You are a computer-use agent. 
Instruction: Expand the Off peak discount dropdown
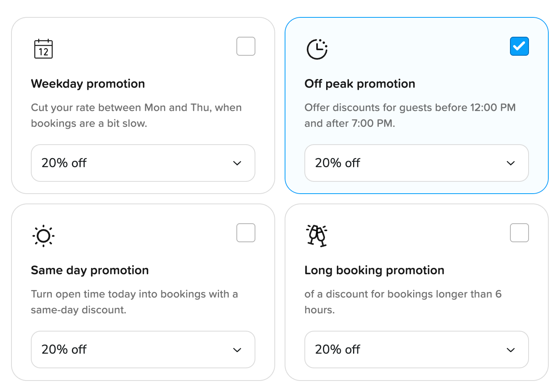[416, 163]
